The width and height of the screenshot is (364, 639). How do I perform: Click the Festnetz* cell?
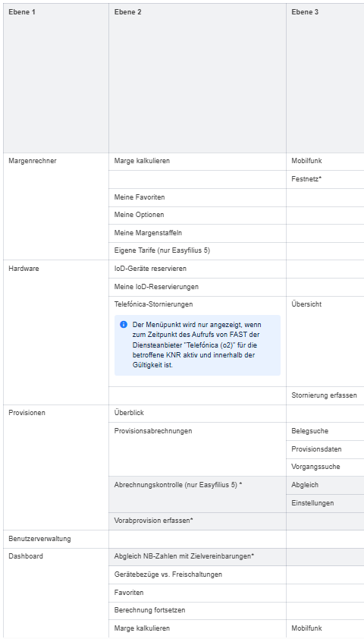tap(325, 179)
